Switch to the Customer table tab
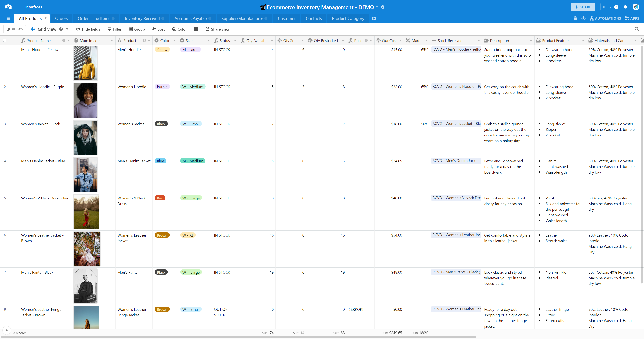Image resolution: width=644 pixels, height=339 pixels. pyautogui.click(x=286, y=18)
